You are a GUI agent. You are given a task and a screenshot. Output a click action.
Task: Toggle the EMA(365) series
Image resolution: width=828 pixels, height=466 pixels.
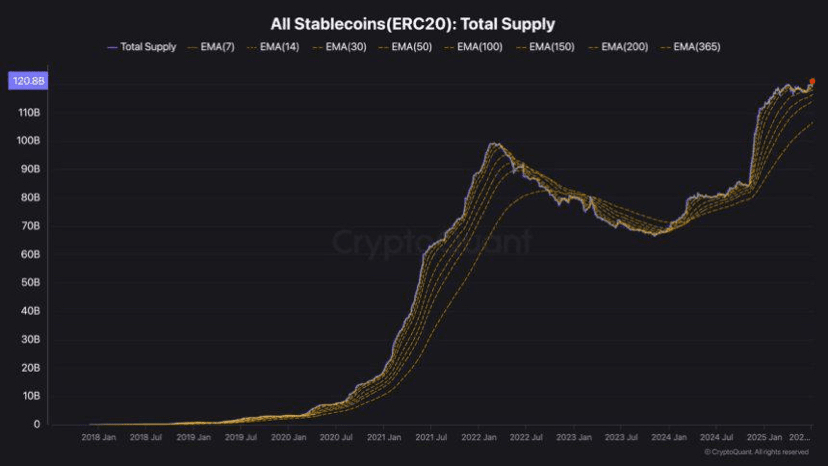[696, 47]
